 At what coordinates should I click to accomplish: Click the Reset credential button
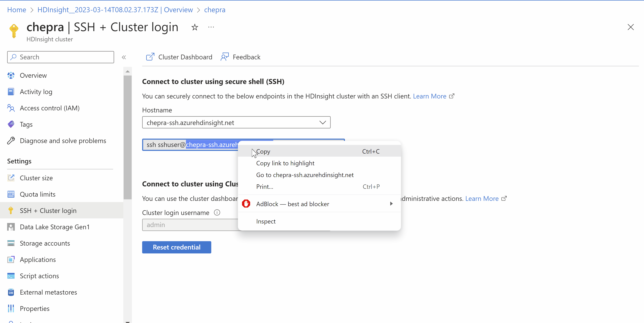(x=176, y=247)
